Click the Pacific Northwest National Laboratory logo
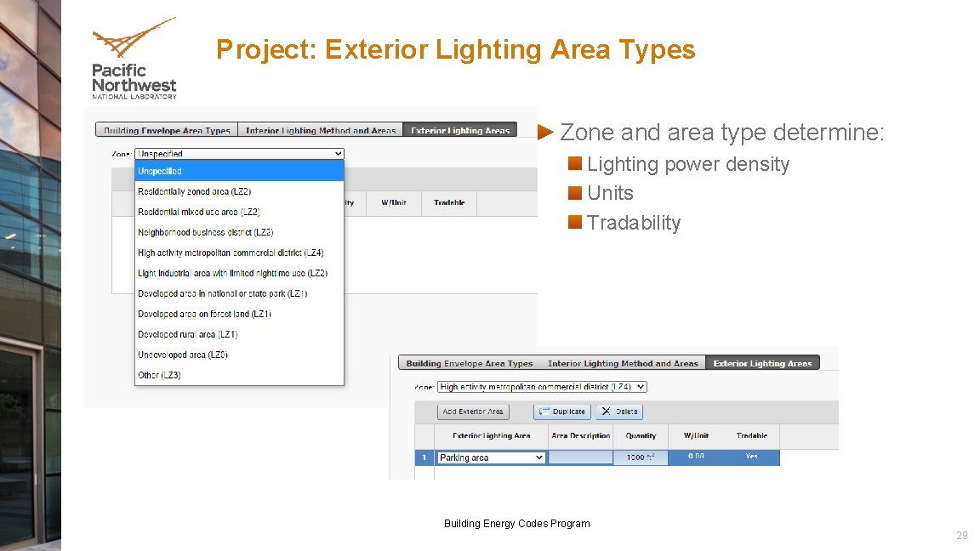The width and height of the screenshot is (980, 551). click(133, 57)
